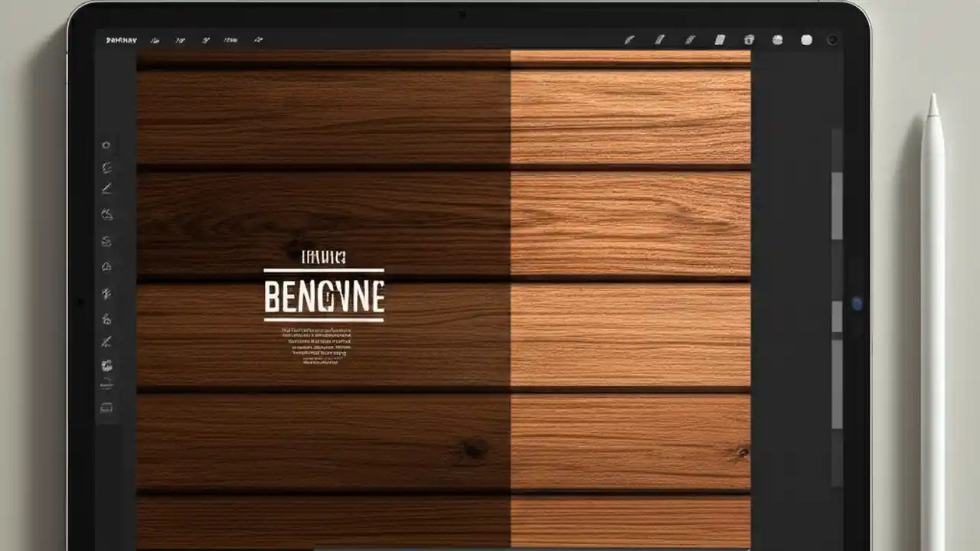Image resolution: width=980 pixels, height=551 pixels.
Task: Select the eraser tool in the toolbar
Action: (x=691, y=40)
